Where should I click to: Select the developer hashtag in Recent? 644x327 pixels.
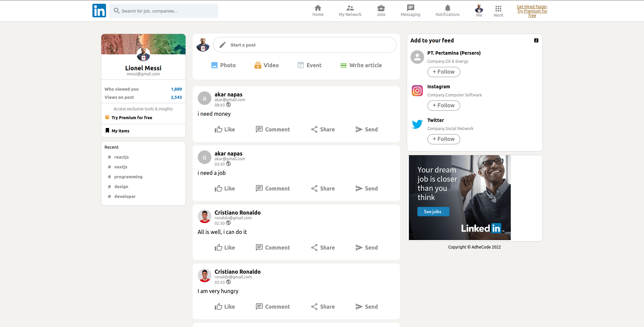[125, 196]
